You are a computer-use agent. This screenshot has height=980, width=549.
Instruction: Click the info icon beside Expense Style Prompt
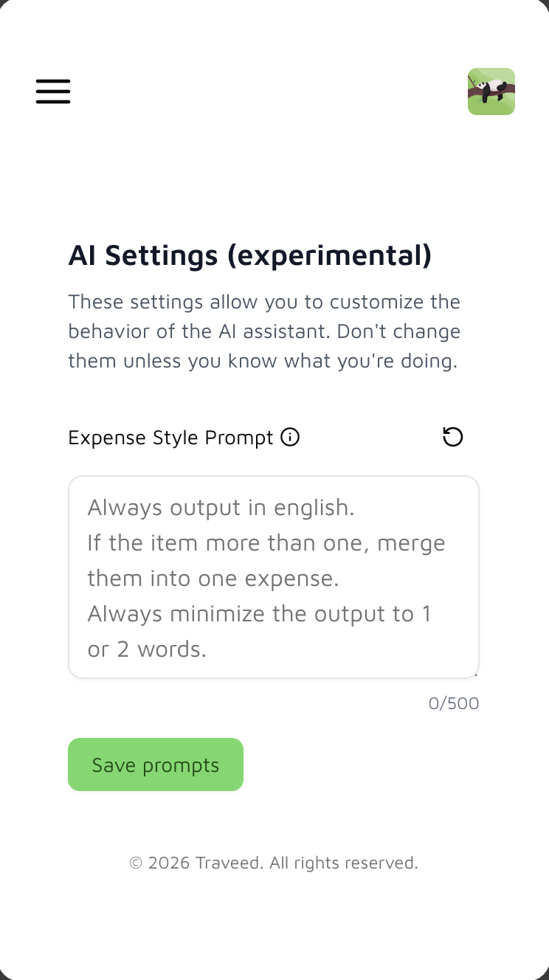point(291,437)
